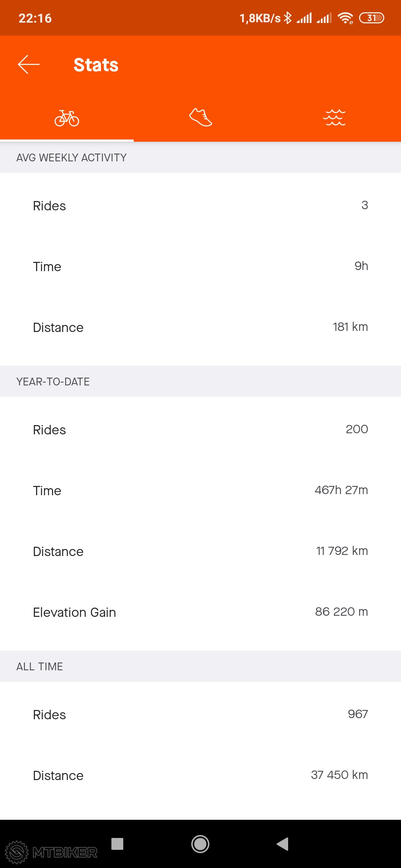This screenshot has width=401, height=868.
Task: Open the swimming waves tab
Action: 334,118
